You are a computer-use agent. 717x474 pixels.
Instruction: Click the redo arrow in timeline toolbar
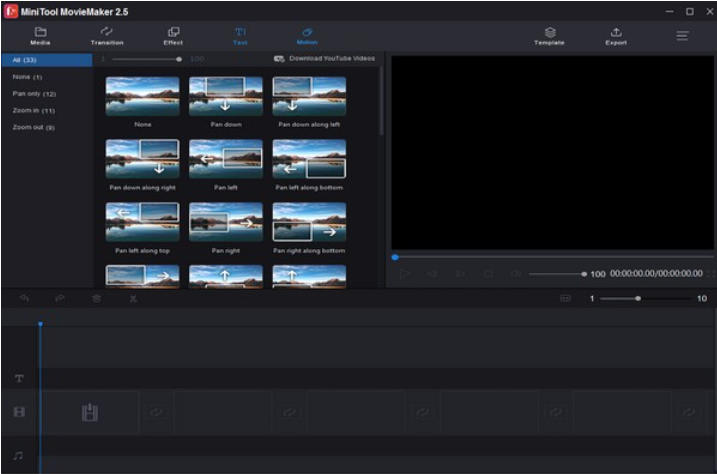(x=60, y=298)
